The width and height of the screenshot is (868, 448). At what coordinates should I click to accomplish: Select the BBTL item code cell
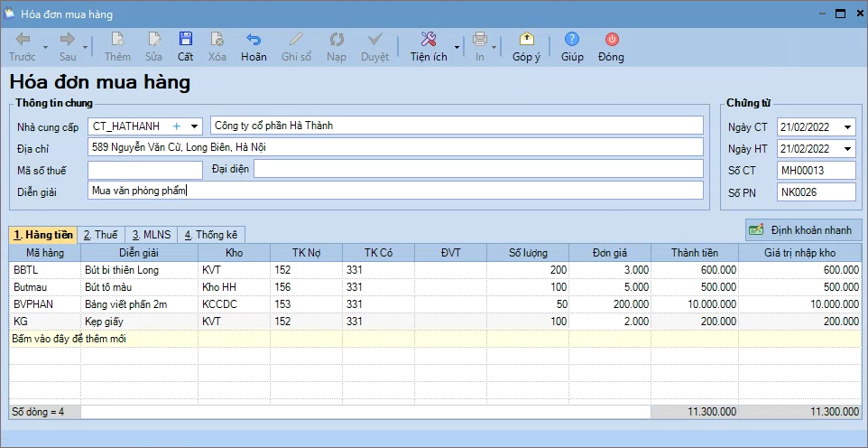pos(45,270)
